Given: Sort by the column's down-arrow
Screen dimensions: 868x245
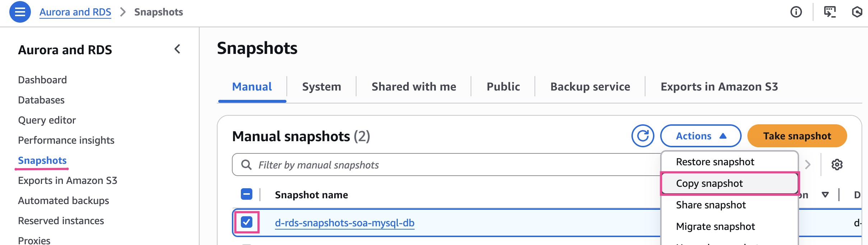Looking at the screenshot, I should click(825, 195).
